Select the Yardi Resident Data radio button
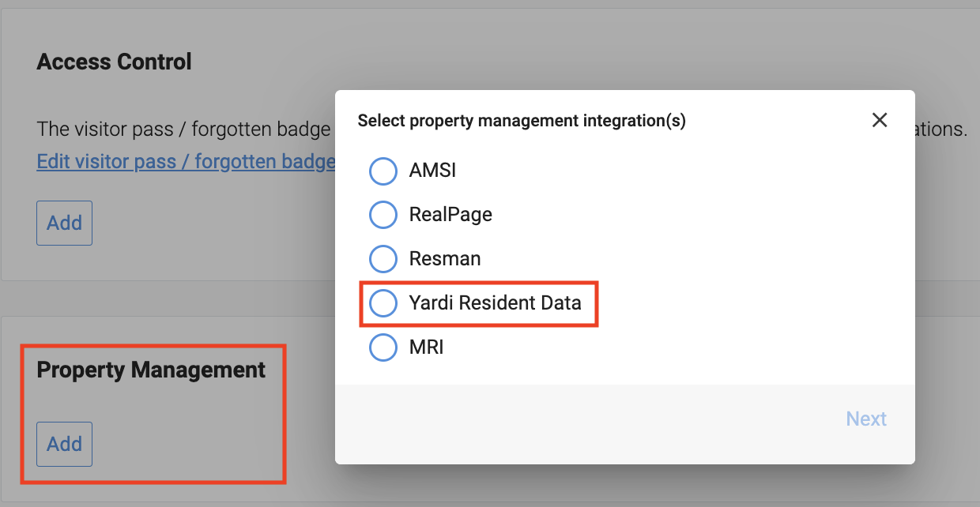This screenshot has width=980, height=507. pos(383,303)
